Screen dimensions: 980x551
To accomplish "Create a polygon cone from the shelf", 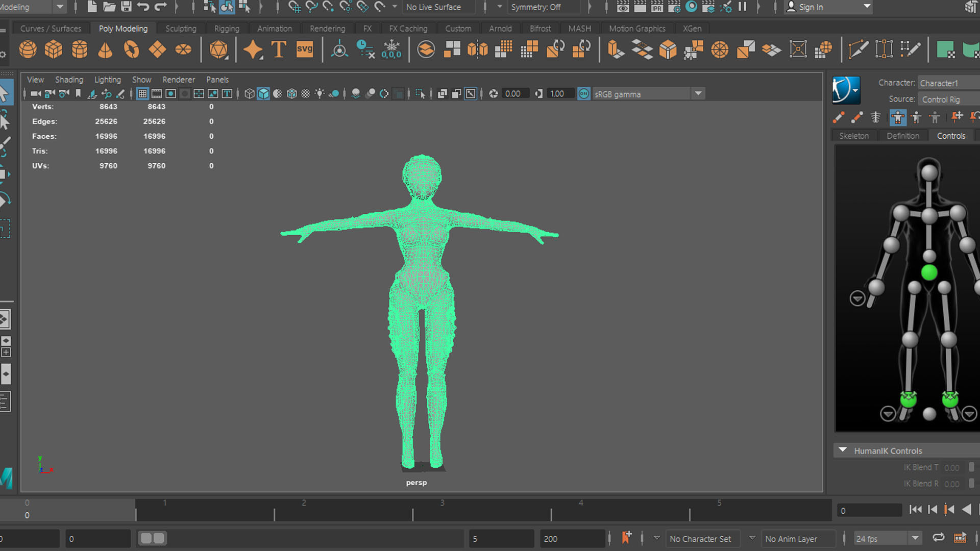I will (x=105, y=49).
